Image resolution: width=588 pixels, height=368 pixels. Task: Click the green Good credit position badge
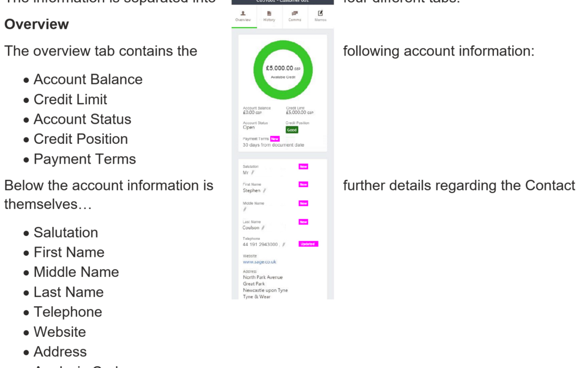pyautogui.click(x=292, y=130)
